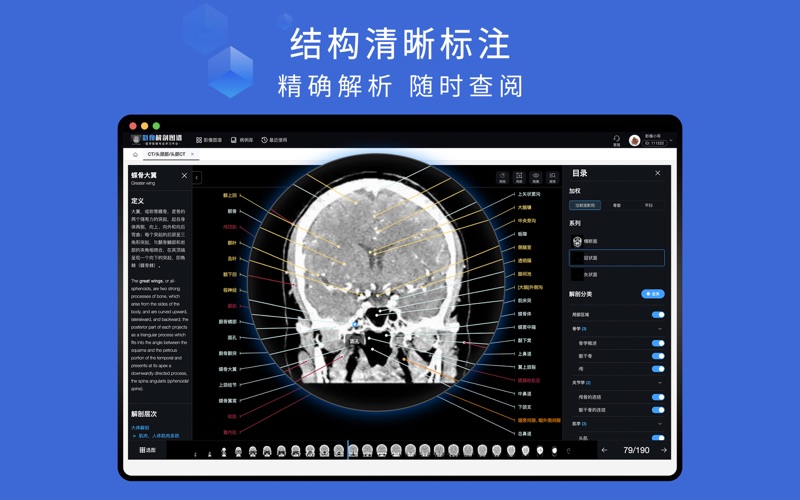Click the 上鼻道 annotation label
Screen dimensions: 800x500
(x=524, y=354)
